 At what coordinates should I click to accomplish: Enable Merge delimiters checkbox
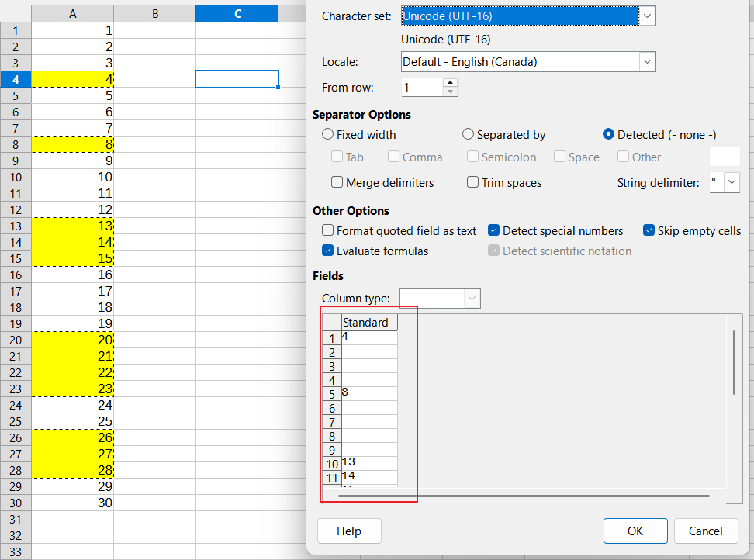337,183
